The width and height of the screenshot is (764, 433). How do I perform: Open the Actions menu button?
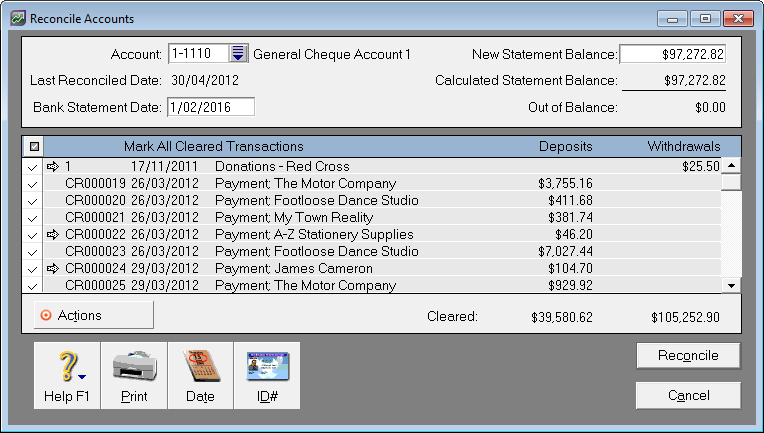click(93, 315)
